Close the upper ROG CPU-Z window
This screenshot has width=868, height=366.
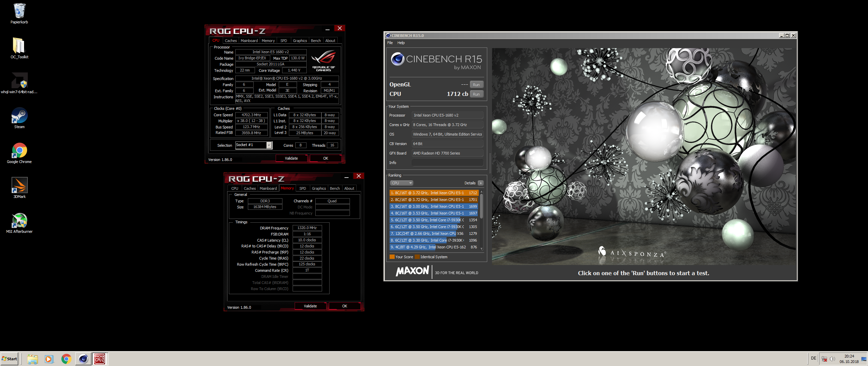(339, 28)
